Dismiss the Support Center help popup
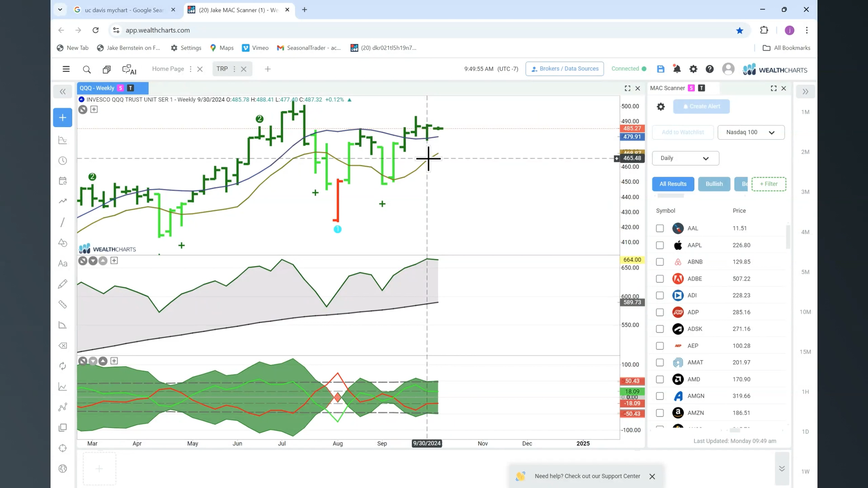 (x=652, y=477)
